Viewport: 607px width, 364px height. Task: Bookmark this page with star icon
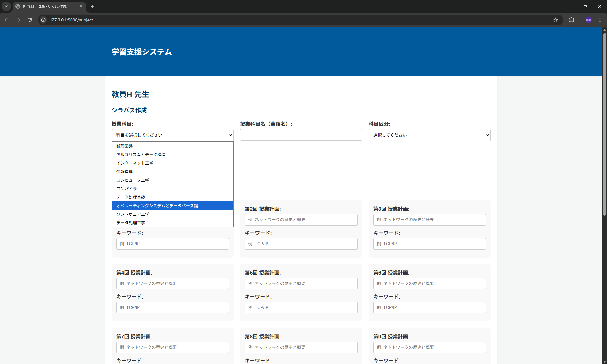tap(556, 20)
